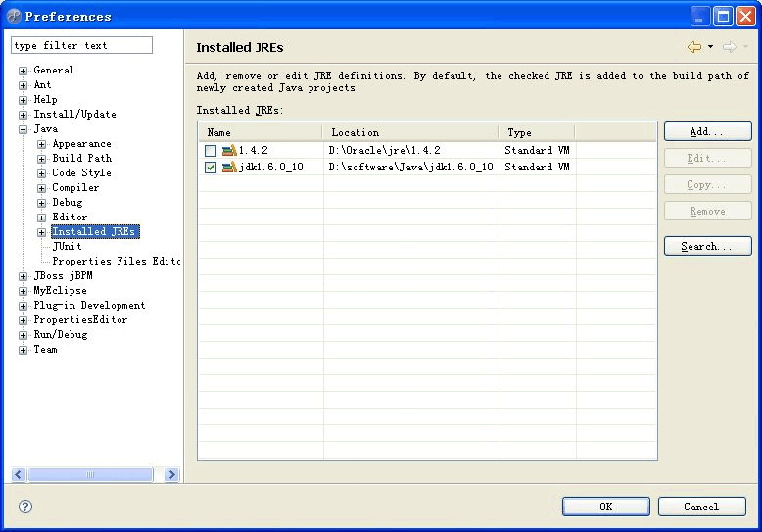Expand the Code Style node
Screen dimensions: 762x532
click(x=42, y=173)
